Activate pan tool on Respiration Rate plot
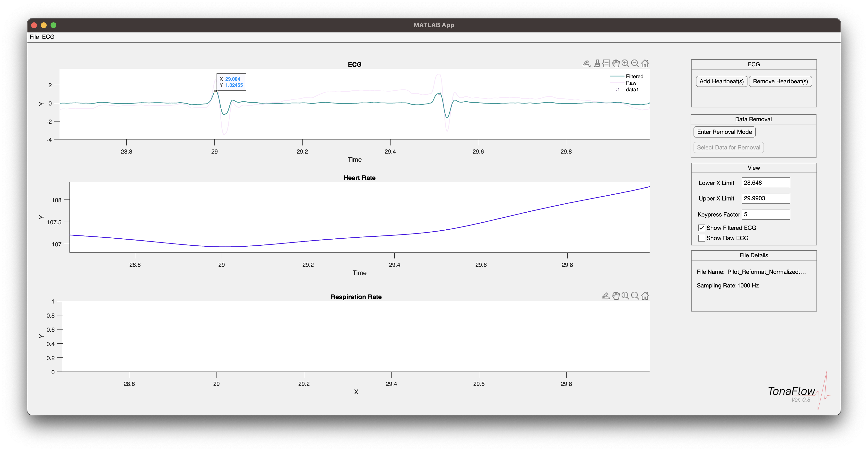This screenshot has width=868, height=451. [616, 296]
